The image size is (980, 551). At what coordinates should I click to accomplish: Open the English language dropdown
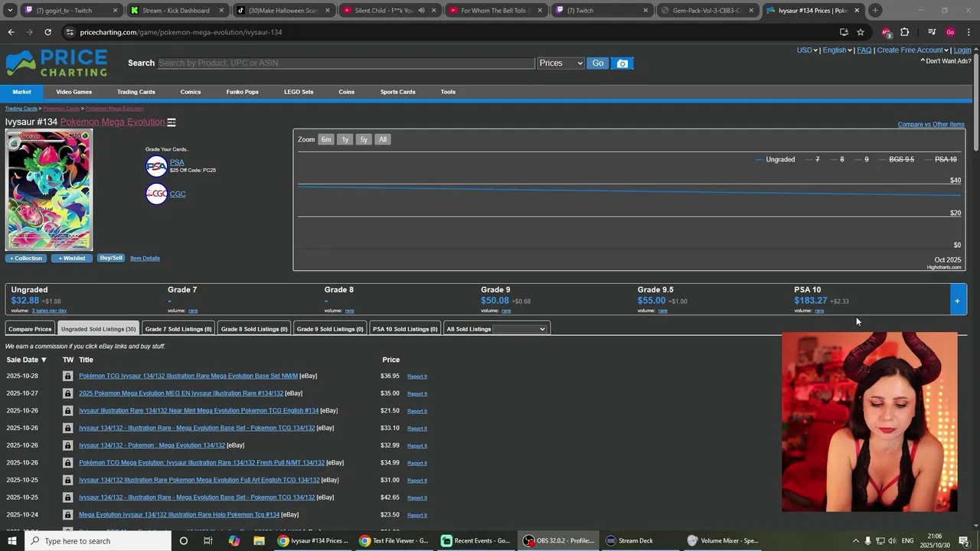pyautogui.click(x=837, y=50)
